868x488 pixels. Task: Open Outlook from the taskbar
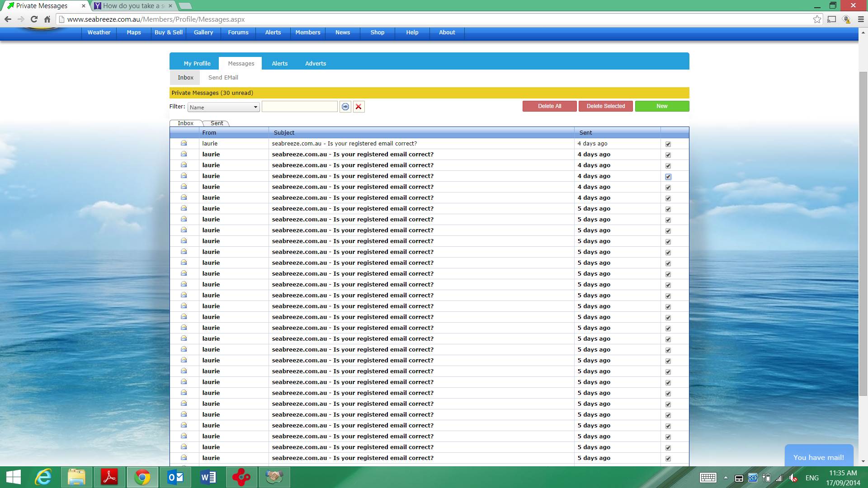click(175, 477)
